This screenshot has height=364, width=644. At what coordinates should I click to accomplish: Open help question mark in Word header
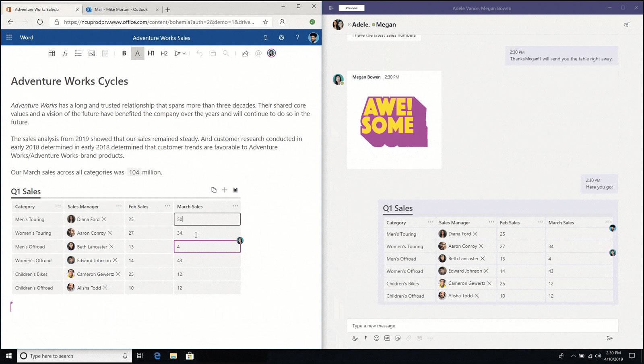click(x=297, y=37)
